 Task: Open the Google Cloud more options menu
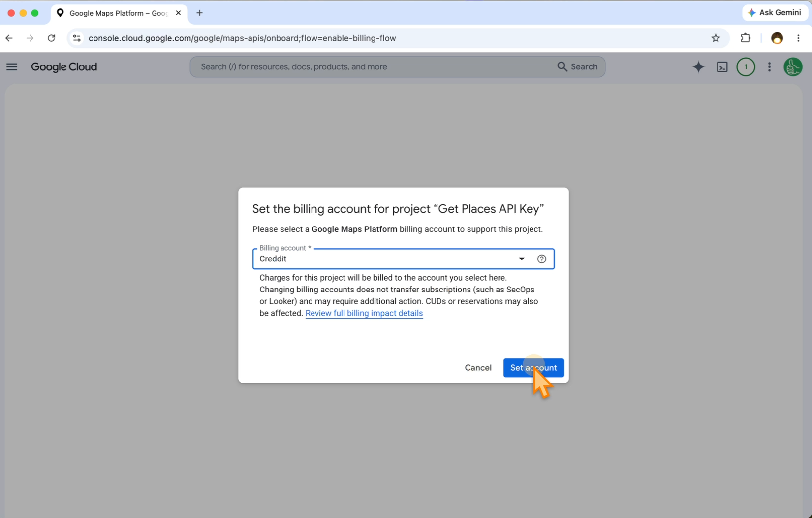point(769,67)
